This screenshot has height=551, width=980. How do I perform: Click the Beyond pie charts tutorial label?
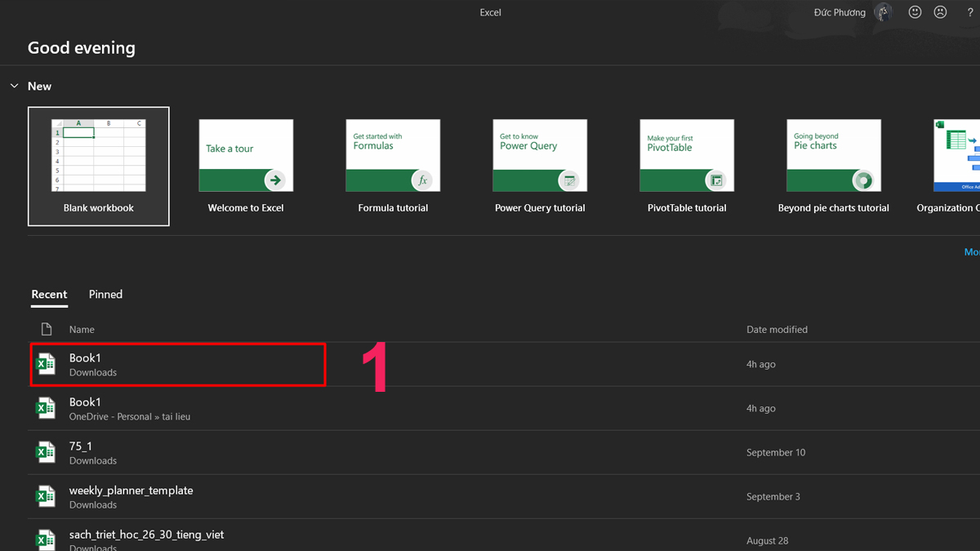click(834, 208)
